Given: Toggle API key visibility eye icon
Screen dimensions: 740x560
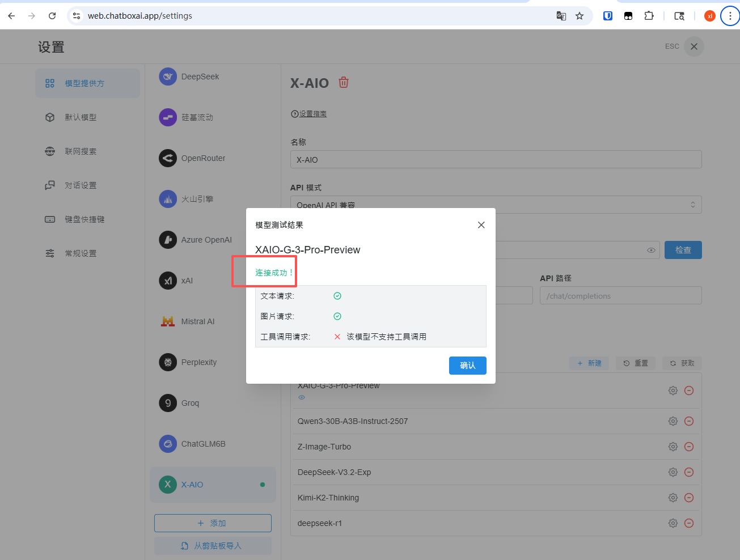Looking at the screenshot, I should [651, 250].
